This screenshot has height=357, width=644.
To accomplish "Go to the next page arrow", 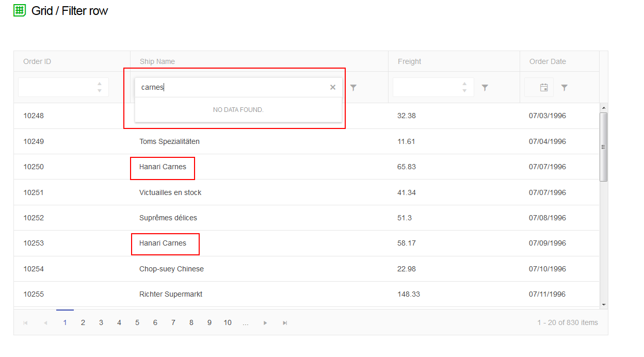I will click(265, 323).
